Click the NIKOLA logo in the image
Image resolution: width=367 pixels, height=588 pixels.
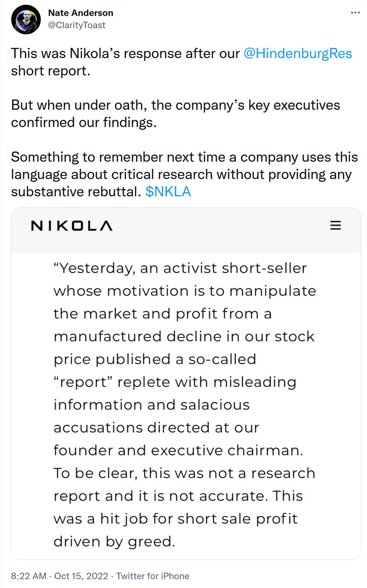(x=71, y=226)
